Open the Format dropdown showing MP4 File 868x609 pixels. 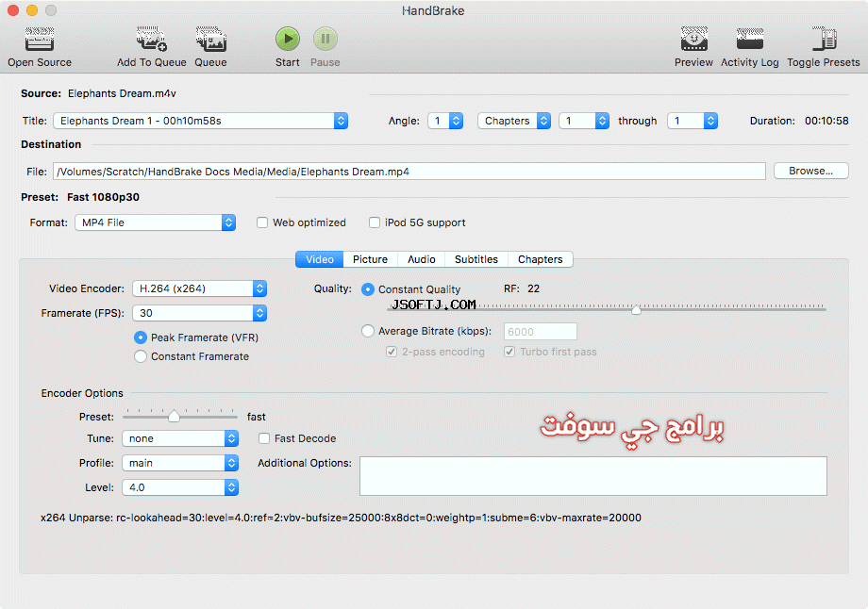tap(155, 222)
